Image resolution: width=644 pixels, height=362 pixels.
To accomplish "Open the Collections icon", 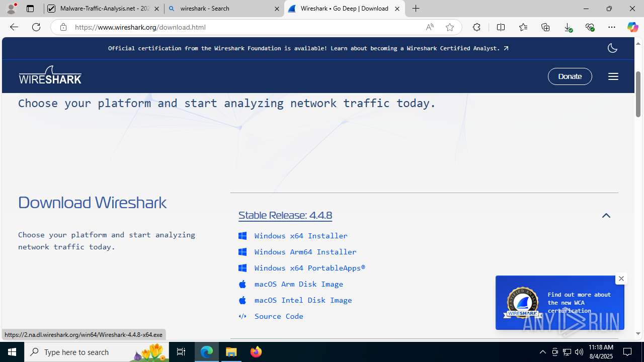I will coord(545,27).
